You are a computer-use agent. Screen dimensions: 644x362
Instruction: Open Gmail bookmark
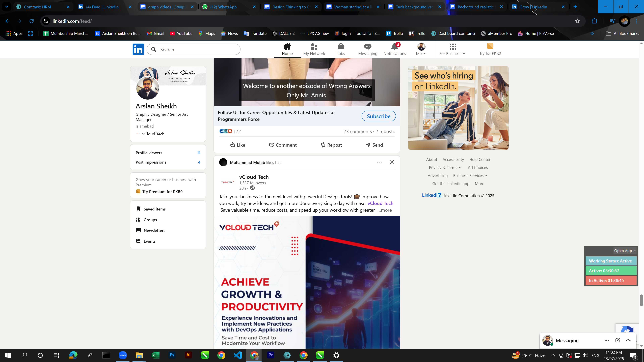tap(155, 34)
